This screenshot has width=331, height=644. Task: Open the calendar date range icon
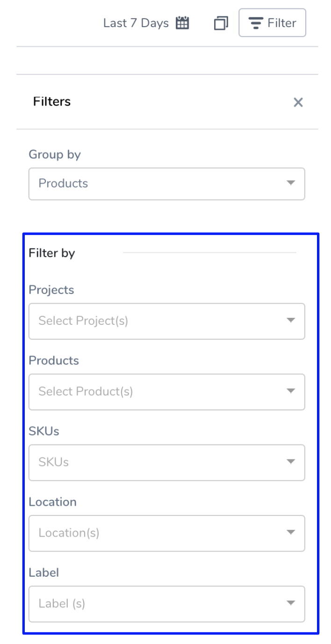[x=182, y=23]
